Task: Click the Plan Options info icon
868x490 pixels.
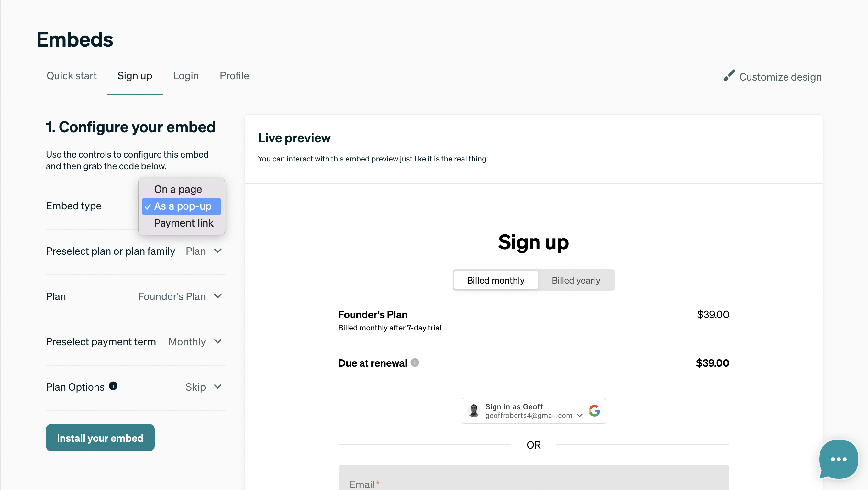Action: pos(113,386)
